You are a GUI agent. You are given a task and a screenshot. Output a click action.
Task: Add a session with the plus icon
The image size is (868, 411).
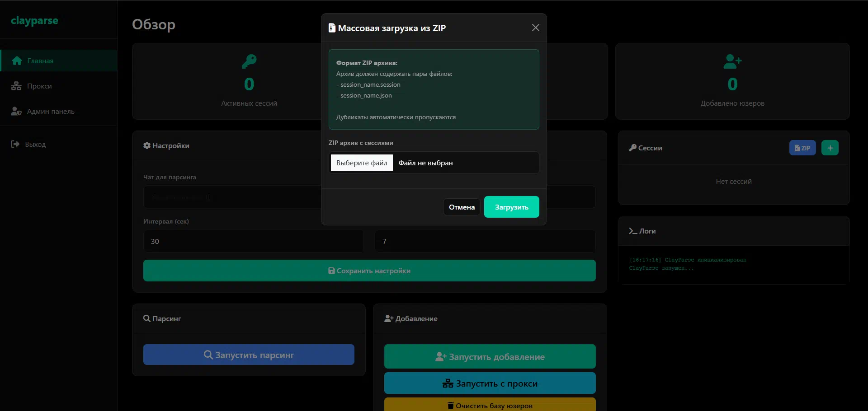(x=830, y=148)
